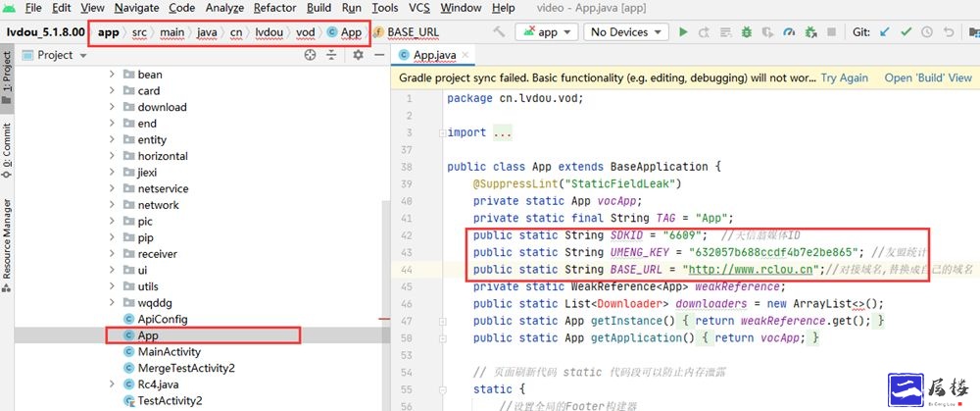
Task: Click Try Again for Gradle sync
Action: point(845,78)
